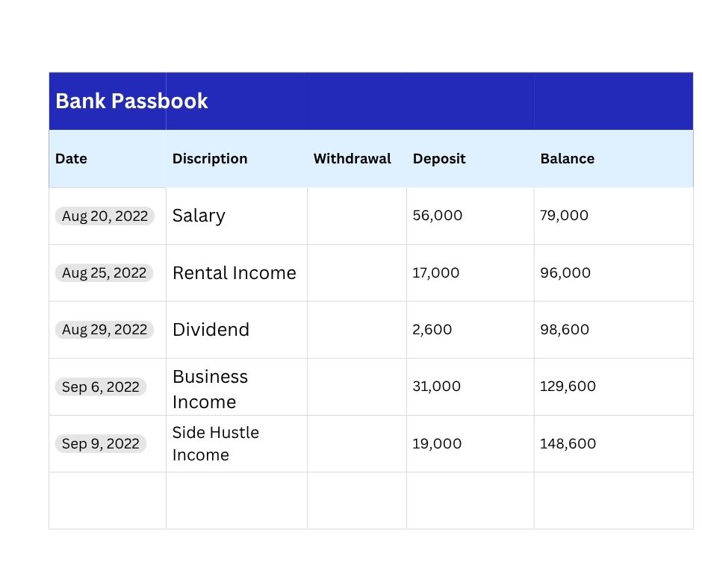The image size is (702, 588).
Task: Select the Rental Income cell
Action: point(237,273)
